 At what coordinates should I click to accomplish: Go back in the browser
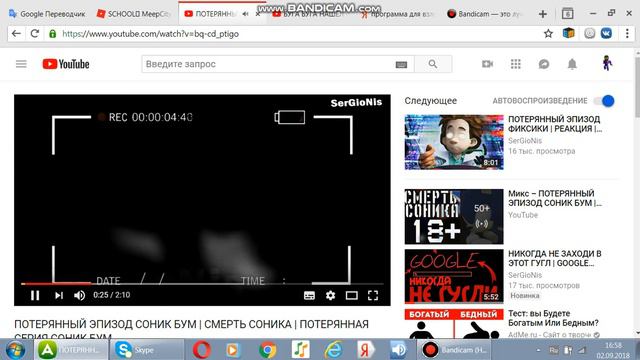coord(16,33)
